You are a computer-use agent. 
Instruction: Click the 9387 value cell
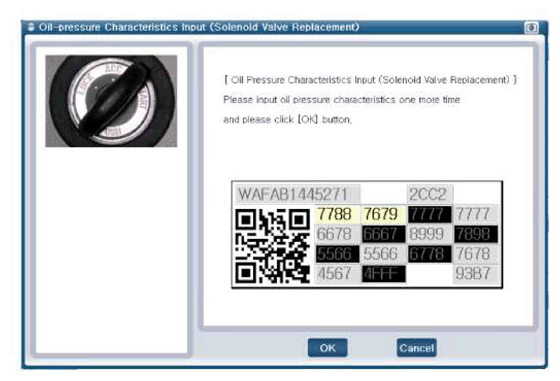pos(476,274)
